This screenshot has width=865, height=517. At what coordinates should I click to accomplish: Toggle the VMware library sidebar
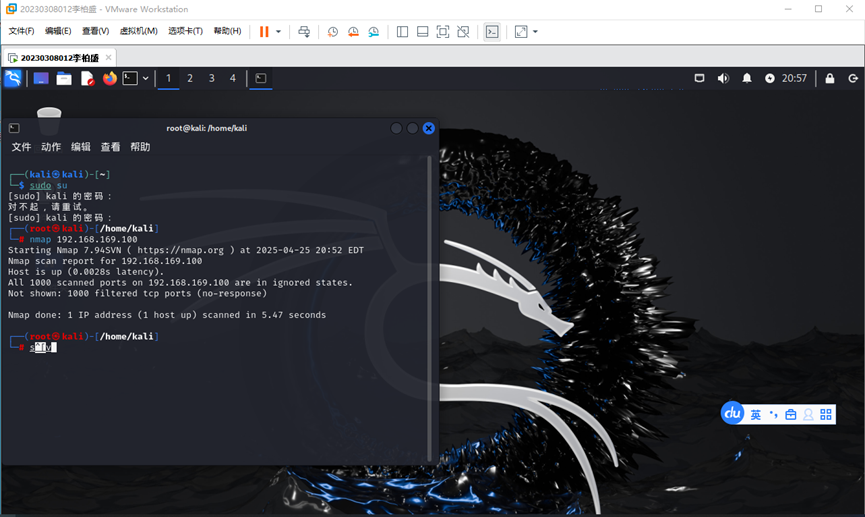pyautogui.click(x=402, y=31)
